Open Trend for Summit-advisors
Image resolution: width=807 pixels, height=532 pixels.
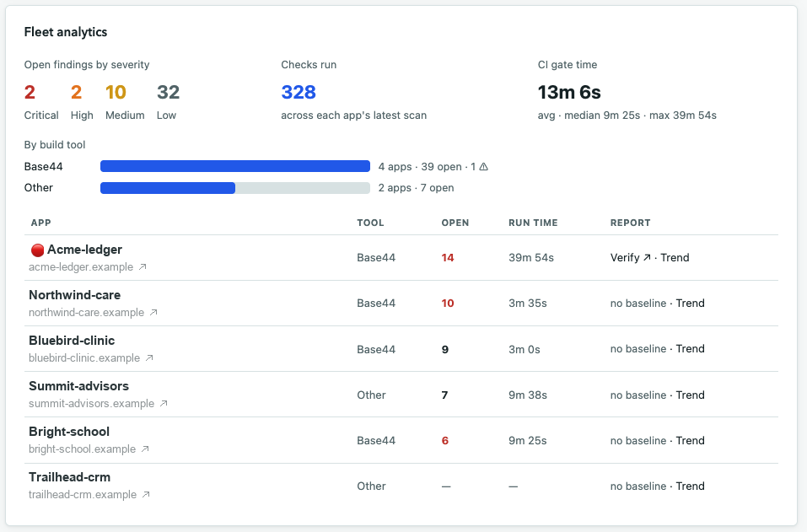(x=690, y=395)
